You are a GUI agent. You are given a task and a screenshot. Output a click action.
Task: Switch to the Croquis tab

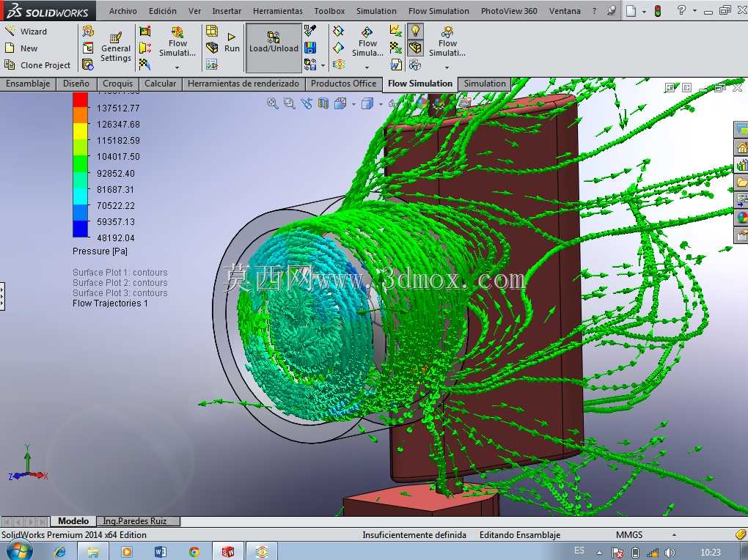coord(118,84)
